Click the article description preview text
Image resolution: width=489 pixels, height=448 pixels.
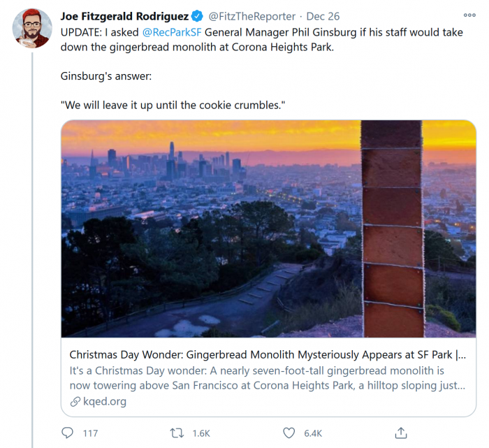point(267,377)
